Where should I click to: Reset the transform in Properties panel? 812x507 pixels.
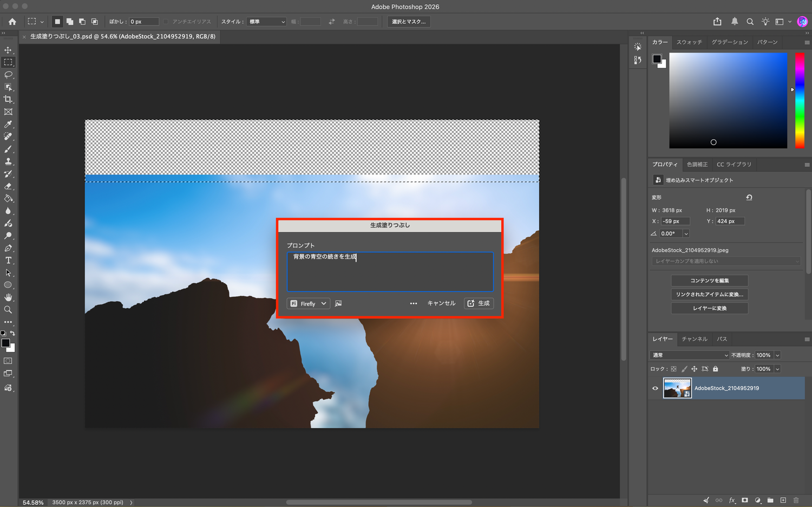pyautogui.click(x=749, y=197)
